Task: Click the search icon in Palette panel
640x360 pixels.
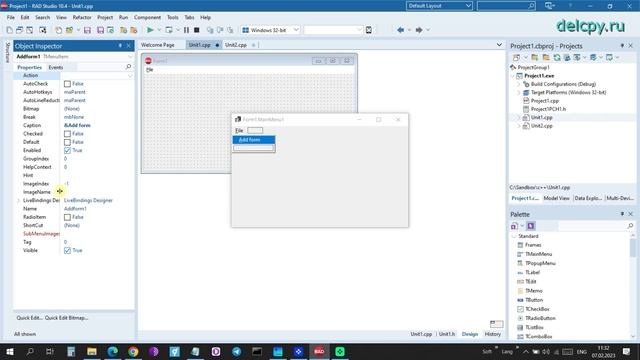Action: [630, 226]
